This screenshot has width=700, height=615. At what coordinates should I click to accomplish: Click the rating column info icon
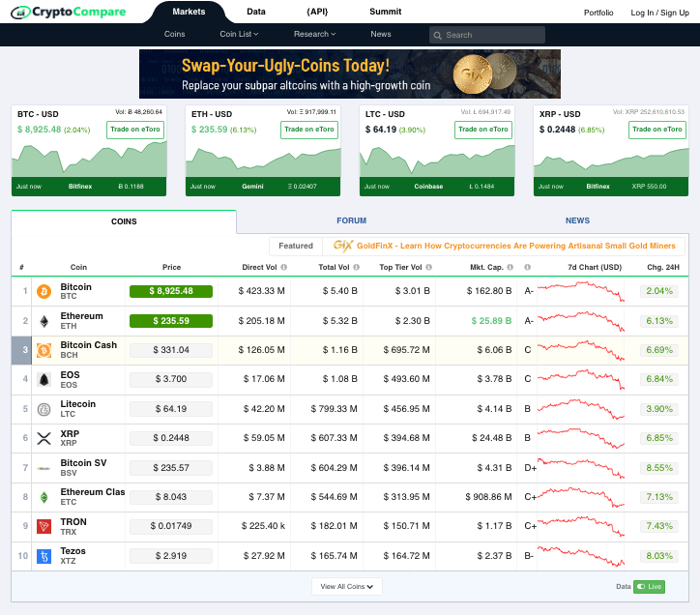(527, 268)
